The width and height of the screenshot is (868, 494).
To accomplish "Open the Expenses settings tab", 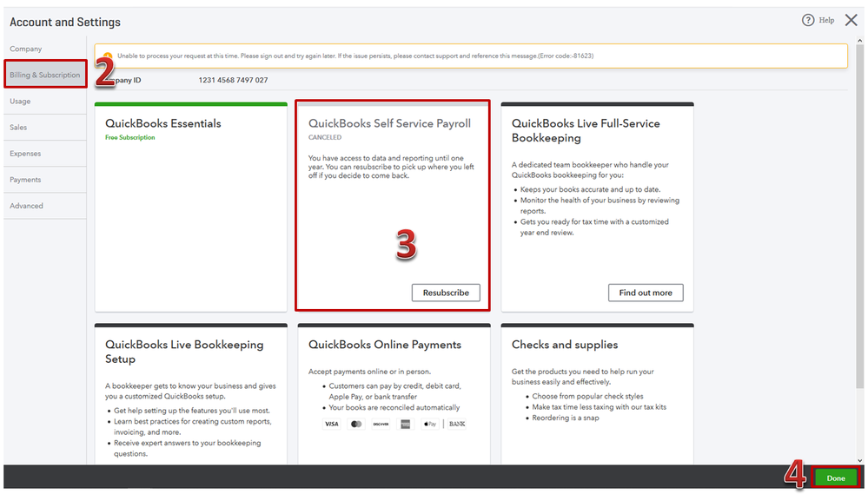I will (x=25, y=153).
